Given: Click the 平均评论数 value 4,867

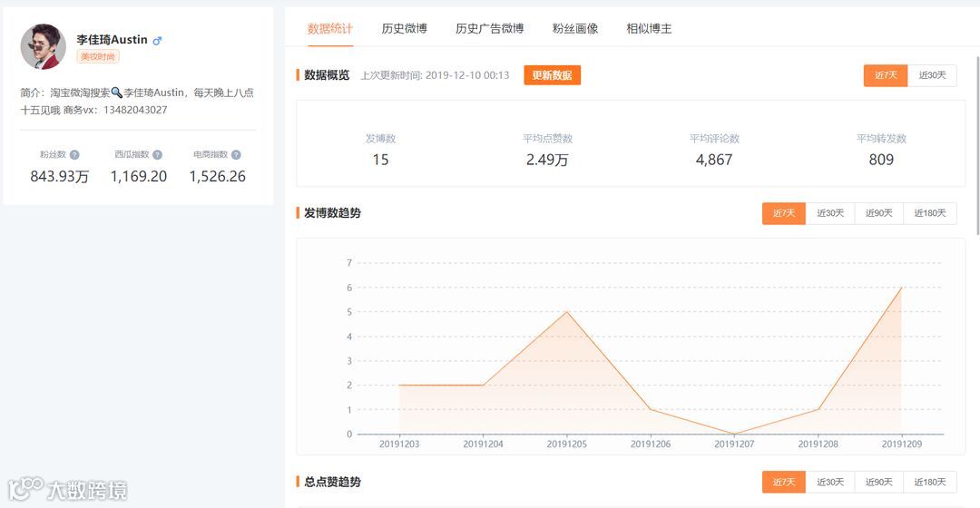Looking at the screenshot, I should pyautogui.click(x=714, y=160).
